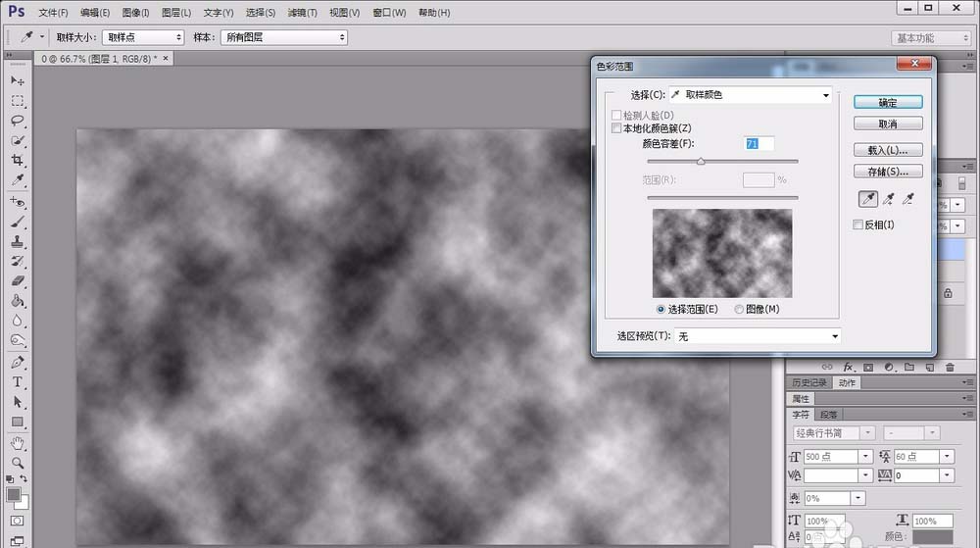Viewport: 980px width, 548px height.
Task: Close the document tab
Action: pos(166,58)
